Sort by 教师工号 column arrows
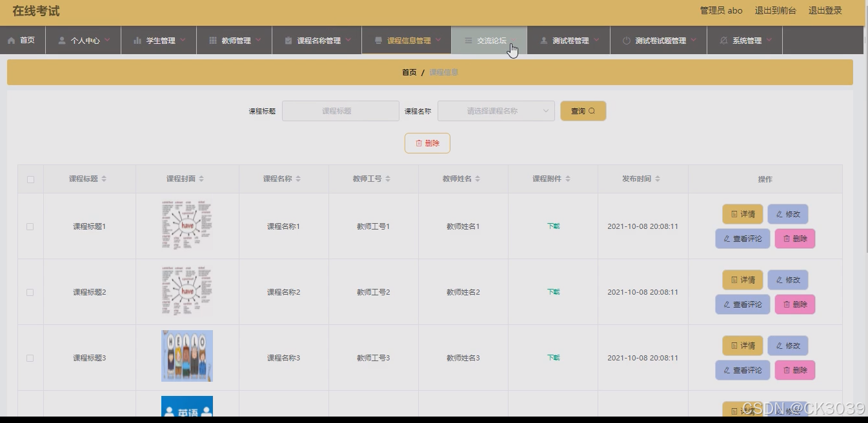Viewport: 868px width, 423px height. pyautogui.click(x=388, y=179)
